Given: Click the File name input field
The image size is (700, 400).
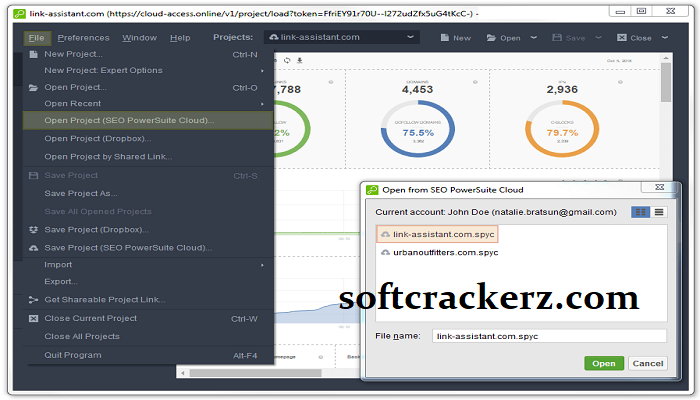Looking at the screenshot, I should click(549, 336).
